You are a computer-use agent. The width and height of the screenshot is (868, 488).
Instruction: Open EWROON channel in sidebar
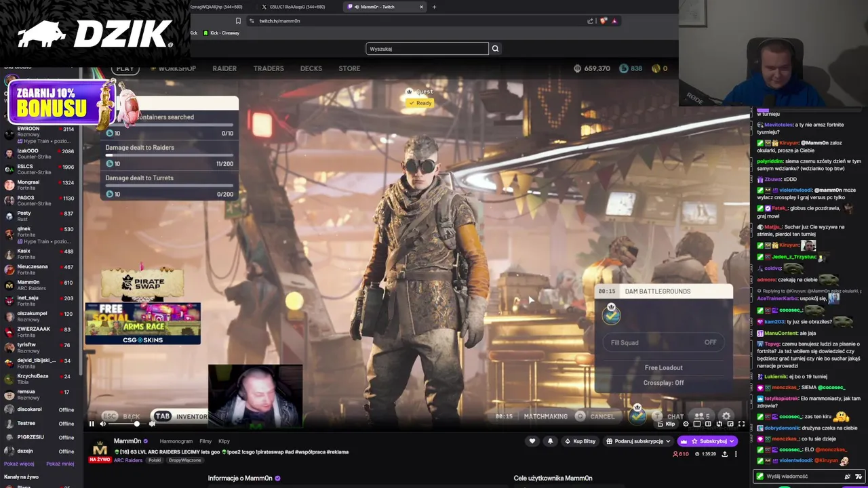41,135
